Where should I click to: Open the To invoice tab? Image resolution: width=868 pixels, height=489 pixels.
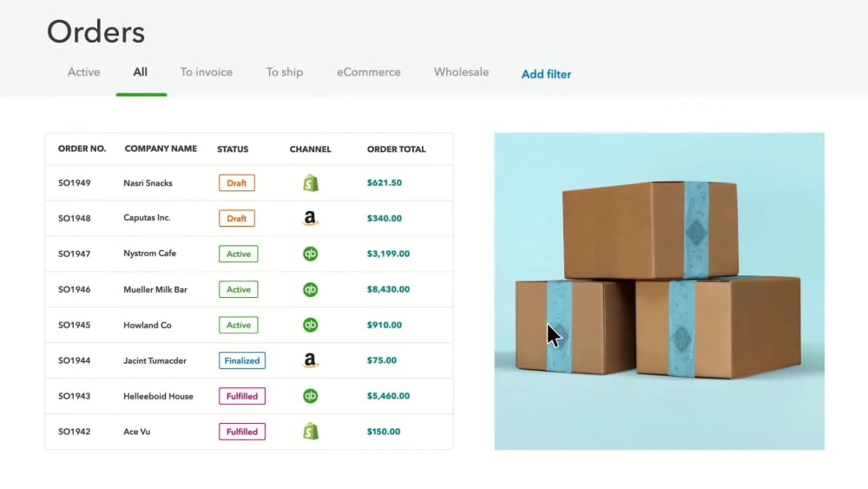click(x=206, y=72)
